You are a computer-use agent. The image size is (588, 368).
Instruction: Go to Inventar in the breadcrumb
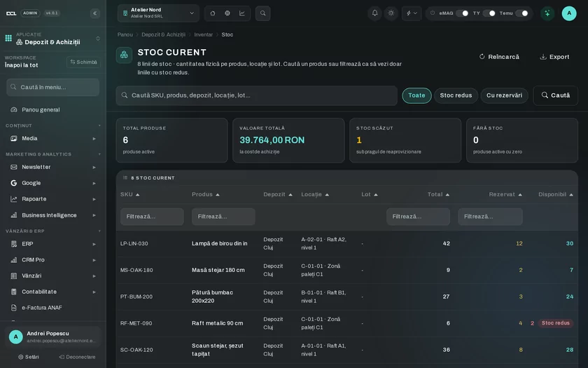[x=203, y=34]
